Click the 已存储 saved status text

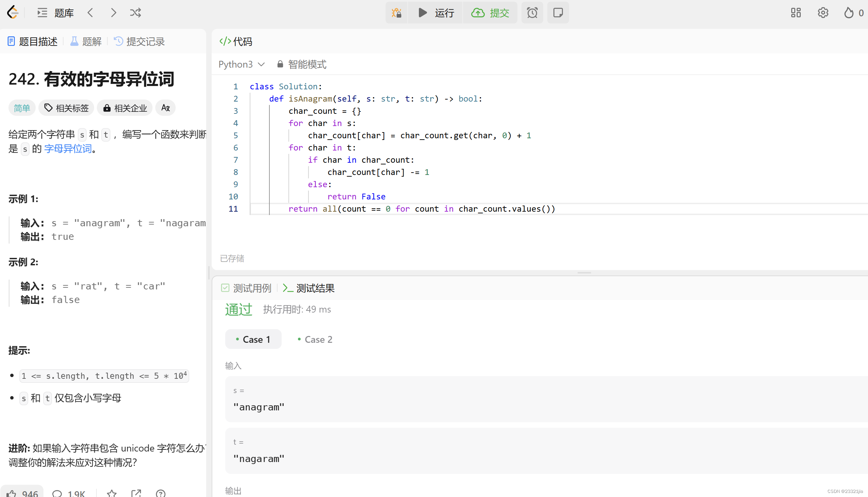(232, 259)
